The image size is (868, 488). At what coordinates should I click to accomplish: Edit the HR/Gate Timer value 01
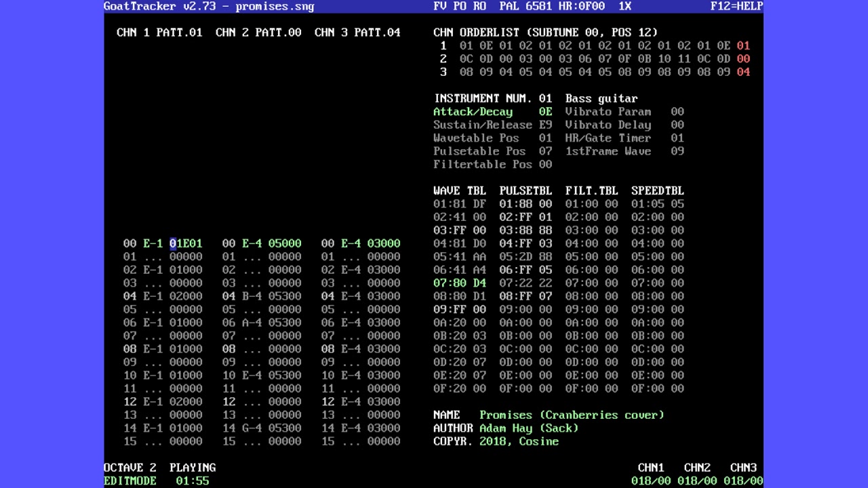(x=677, y=138)
